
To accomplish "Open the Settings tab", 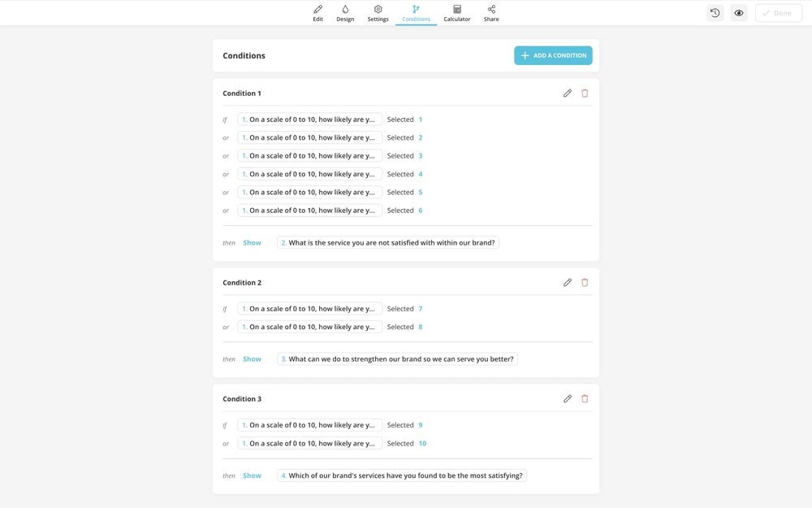I will coord(378,13).
